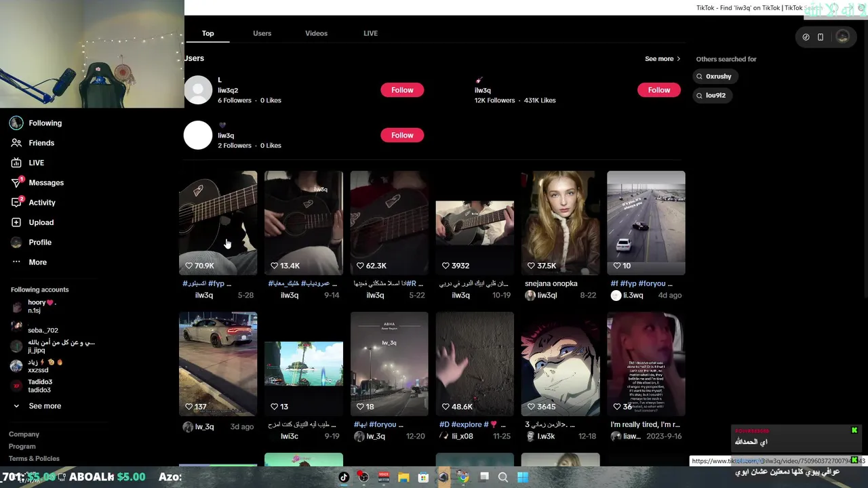Play the night street video with 18 likes
Screen dimensions: 868x488
pos(389,364)
